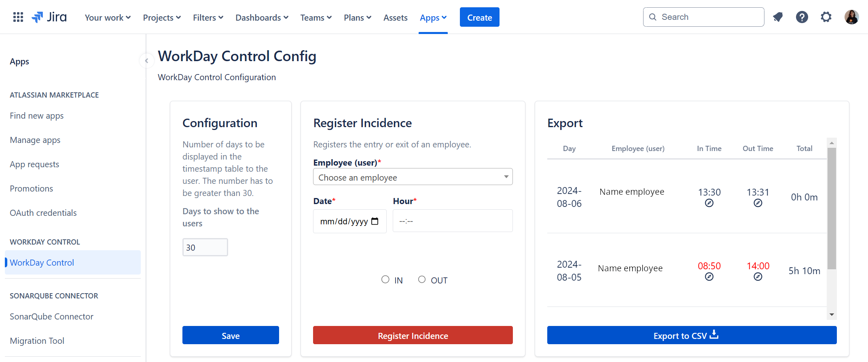This screenshot has width=868, height=362.
Task: Click the Export to CSV button
Action: (x=692, y=335)
